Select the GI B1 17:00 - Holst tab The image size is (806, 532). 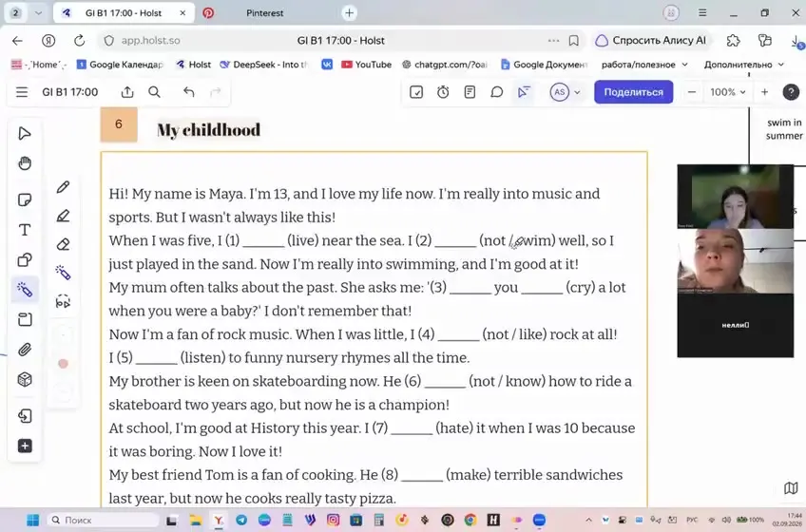click(x=124, y=13)
